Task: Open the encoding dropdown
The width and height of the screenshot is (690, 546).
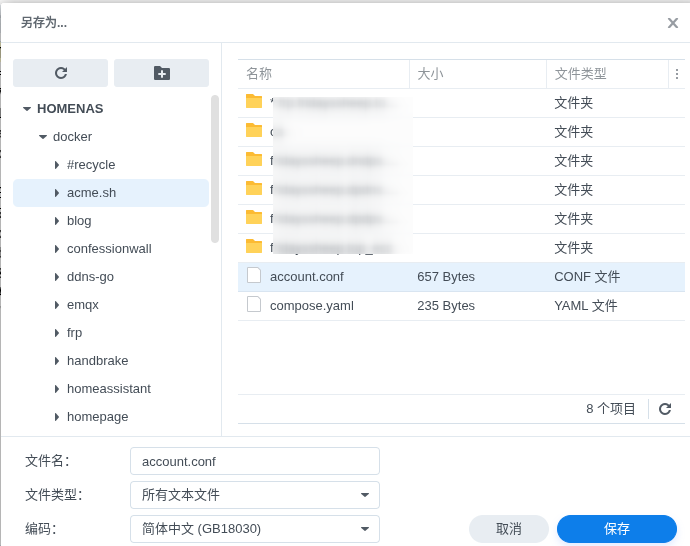Action: pyautogui.click(x=255, y=529)
